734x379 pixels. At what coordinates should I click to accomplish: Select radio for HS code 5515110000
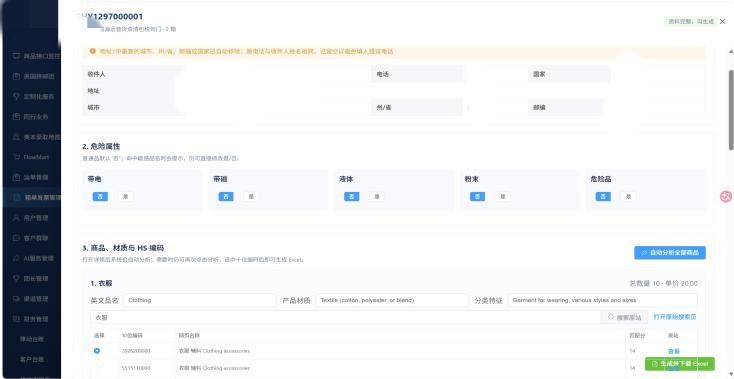point(97,368)
